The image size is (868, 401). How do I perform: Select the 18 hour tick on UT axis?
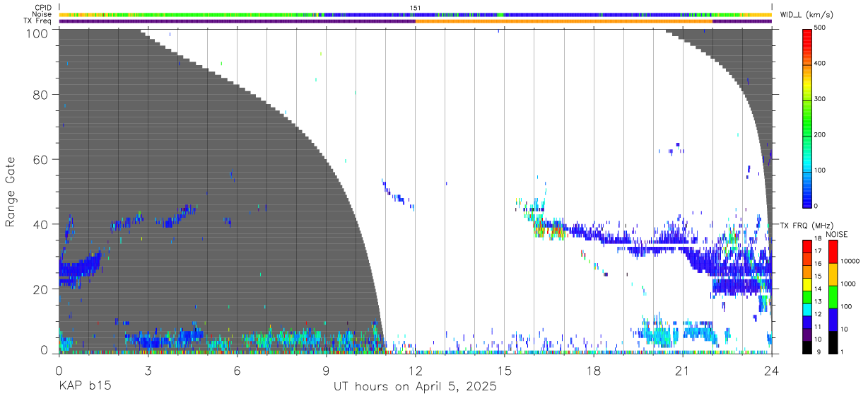coord(594,370)
